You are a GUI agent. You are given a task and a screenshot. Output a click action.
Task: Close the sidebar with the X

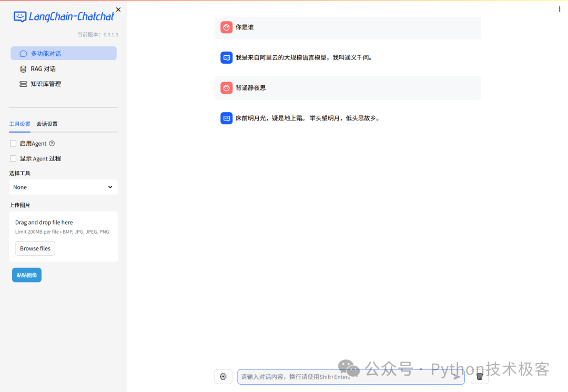[118, 10]
